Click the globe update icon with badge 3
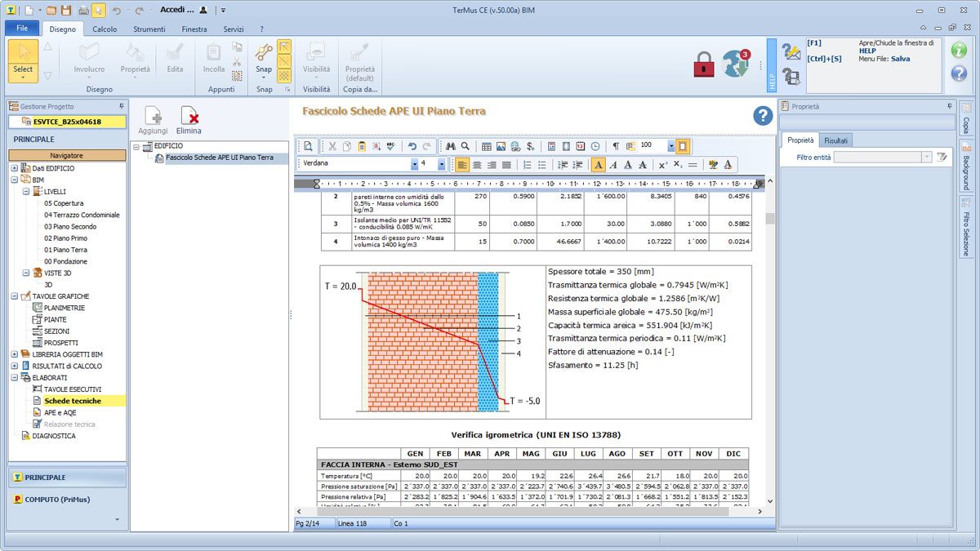 click(x=737, y=64)
